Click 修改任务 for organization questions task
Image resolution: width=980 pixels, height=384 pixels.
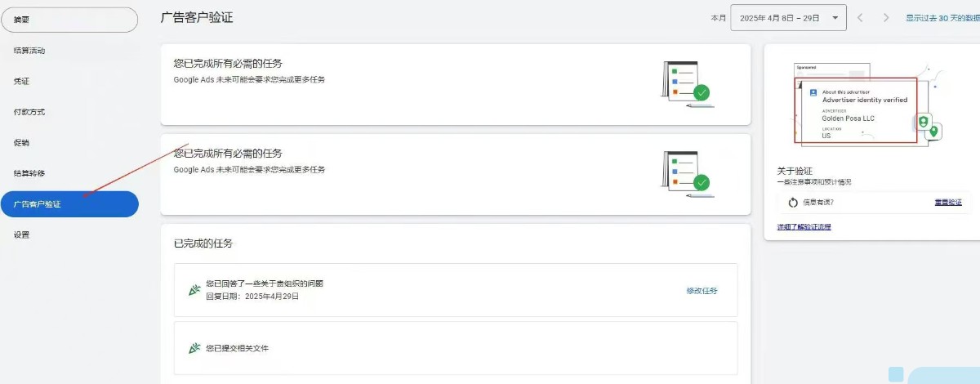pos(702,290)
